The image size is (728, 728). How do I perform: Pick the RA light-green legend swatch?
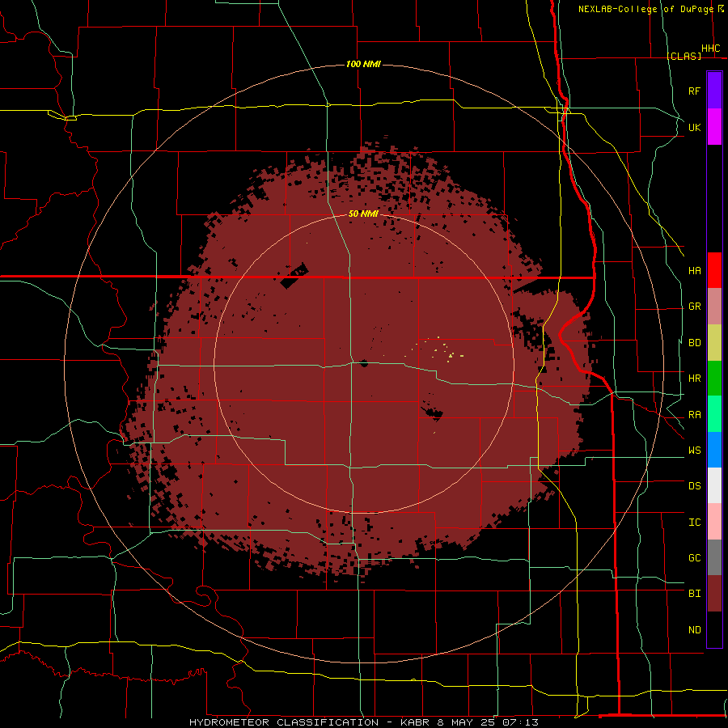coord(714,414)
